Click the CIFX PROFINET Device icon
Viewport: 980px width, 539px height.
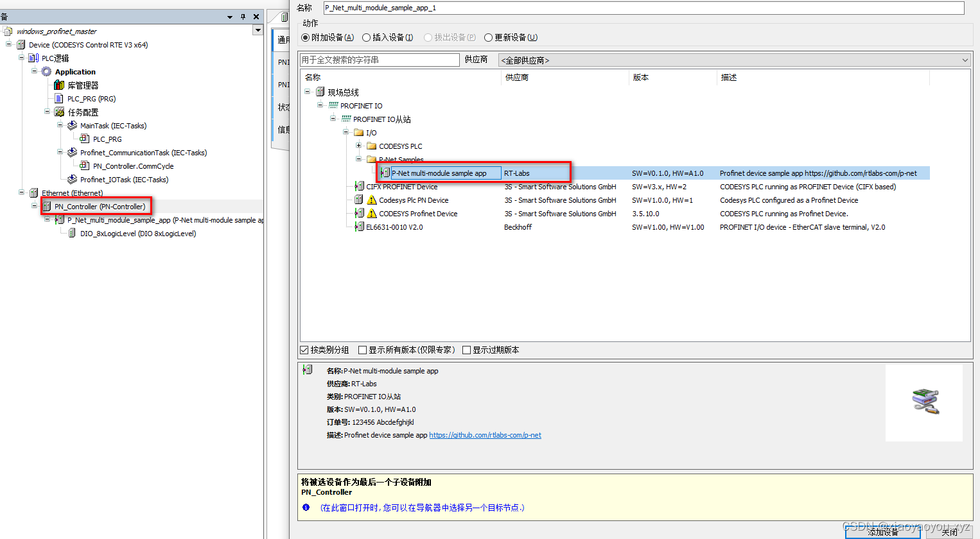(359, 187)
